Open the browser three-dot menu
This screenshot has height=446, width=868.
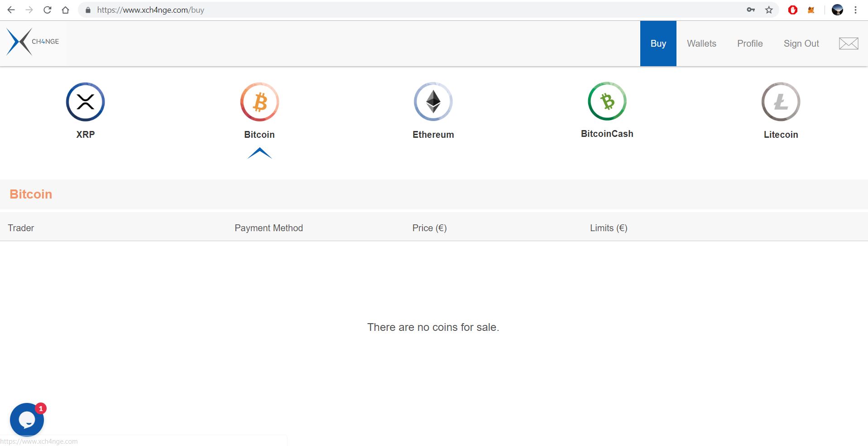[855, 10]
